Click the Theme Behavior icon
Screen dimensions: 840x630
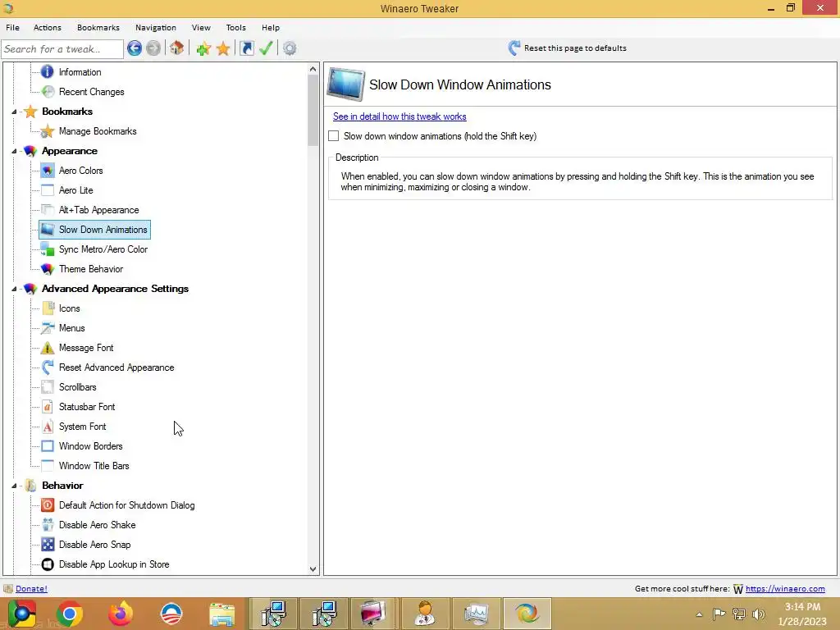pyautogui.click(x=48, y=269)
